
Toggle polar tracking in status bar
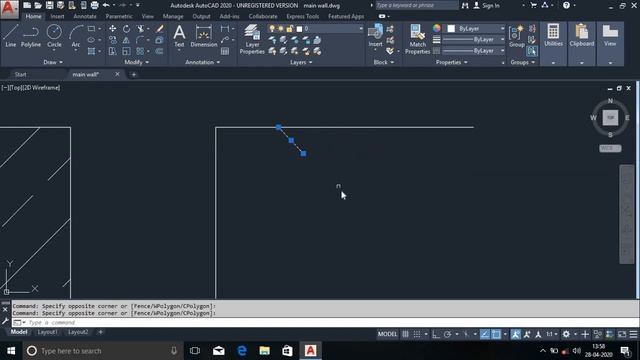tap(447, 334)
